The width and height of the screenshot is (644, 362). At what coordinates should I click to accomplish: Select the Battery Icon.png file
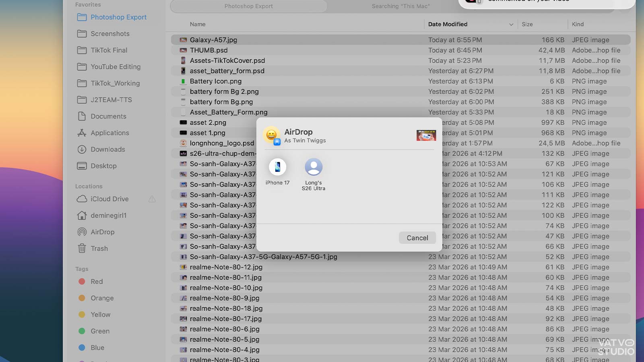(215, 81)
